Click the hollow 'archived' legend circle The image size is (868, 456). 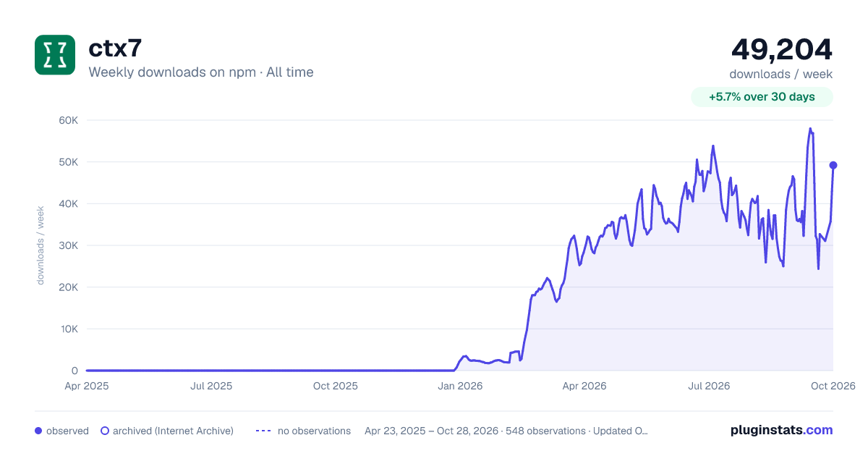click(x=105, y=431)
